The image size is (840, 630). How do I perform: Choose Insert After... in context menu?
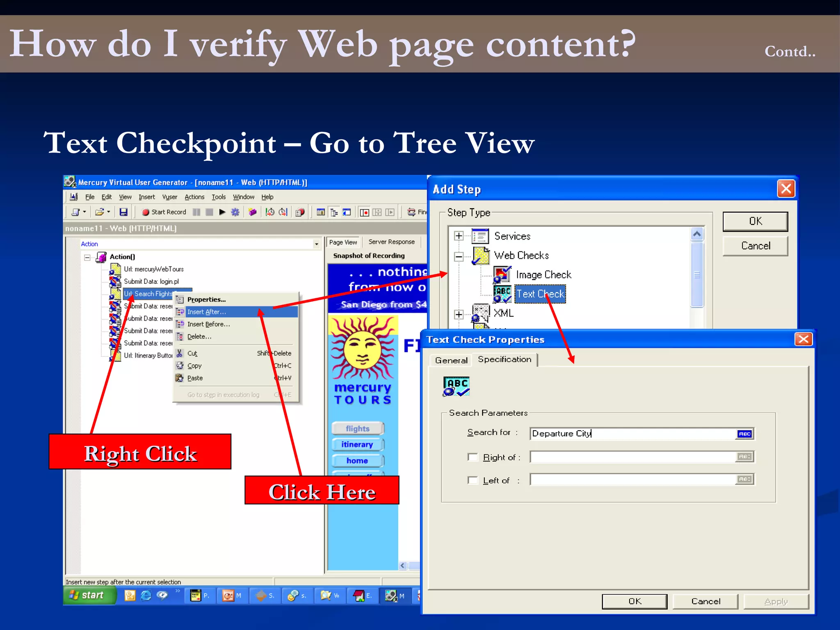tap(236, 312)
